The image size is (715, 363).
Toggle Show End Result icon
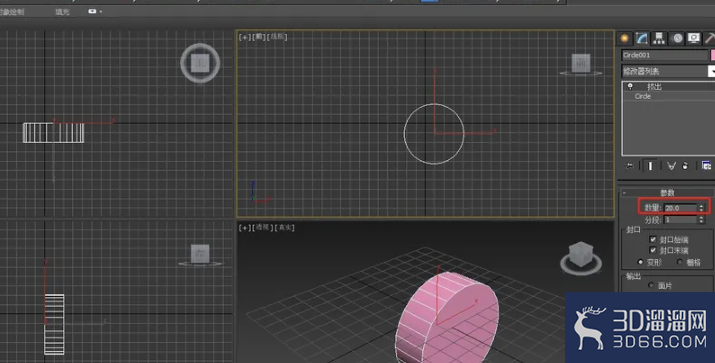[650, 166]
